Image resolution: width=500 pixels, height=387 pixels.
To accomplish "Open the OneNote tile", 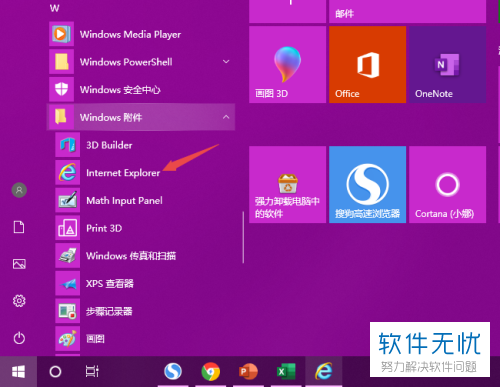I will 447,64.
